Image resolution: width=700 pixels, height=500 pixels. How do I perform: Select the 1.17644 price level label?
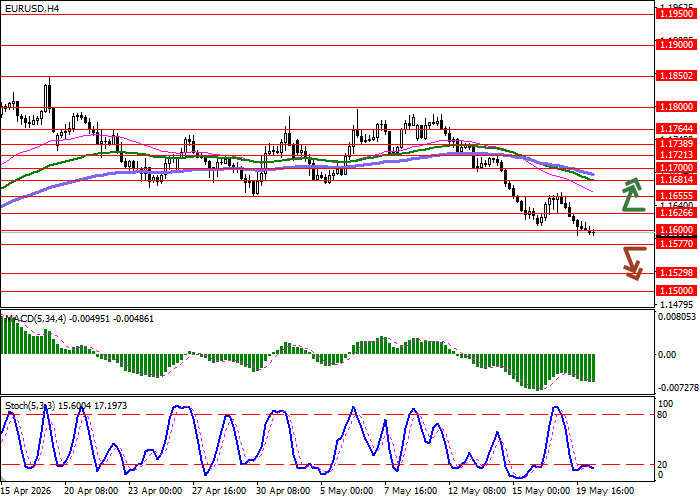tap(676, 129)
